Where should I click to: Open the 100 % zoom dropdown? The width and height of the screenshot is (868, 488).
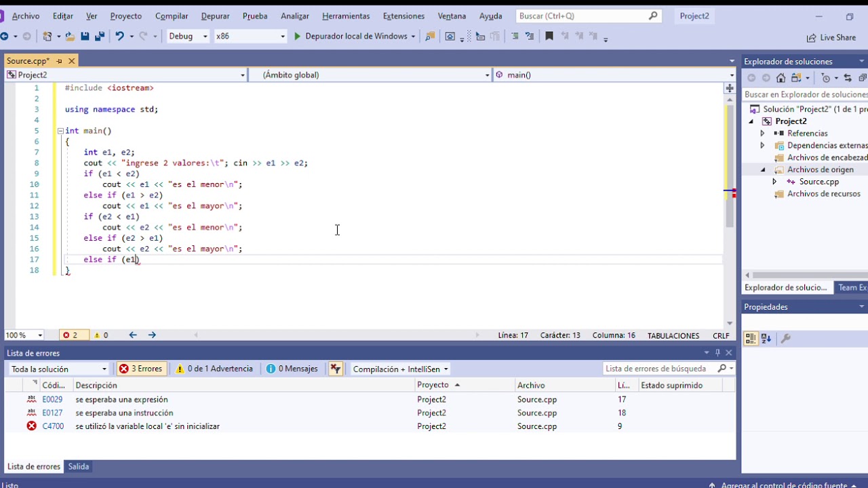click(x=24, y=335)
